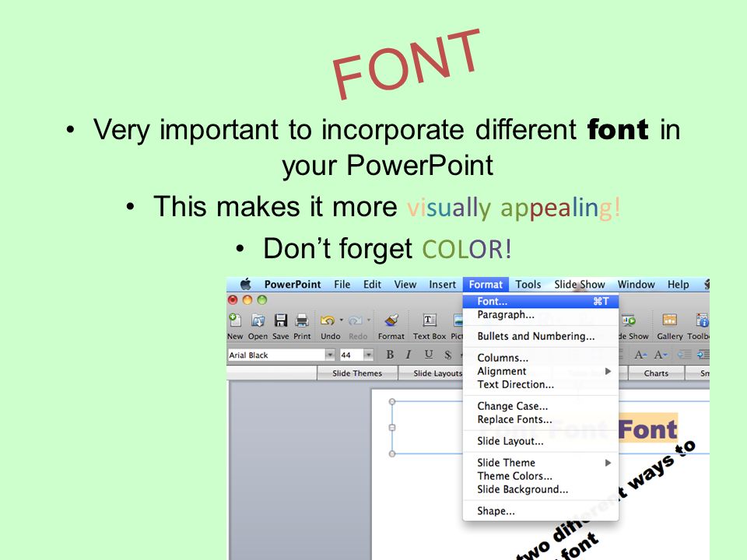This screenshot has height=560, width=747.
Task: Close the open Format menu
Action: pos(486,285)
